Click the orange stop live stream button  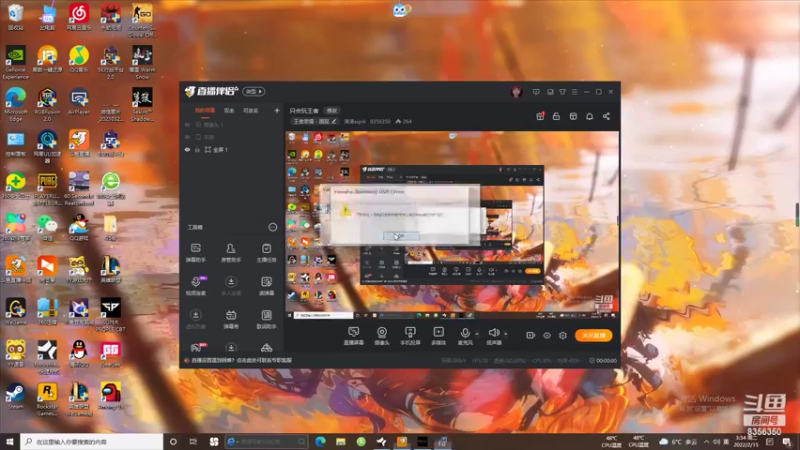pos(593,335)
